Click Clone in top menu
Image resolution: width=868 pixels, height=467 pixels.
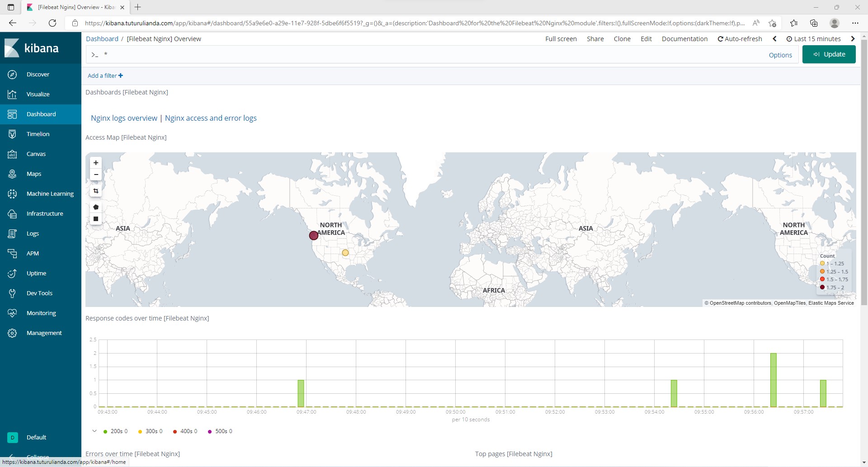[x=622, y=39]
